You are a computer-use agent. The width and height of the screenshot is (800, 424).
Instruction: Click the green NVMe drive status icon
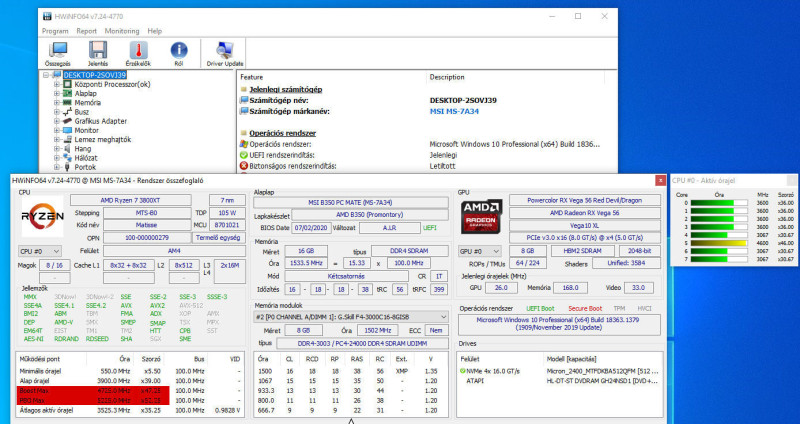click(462, 371)
